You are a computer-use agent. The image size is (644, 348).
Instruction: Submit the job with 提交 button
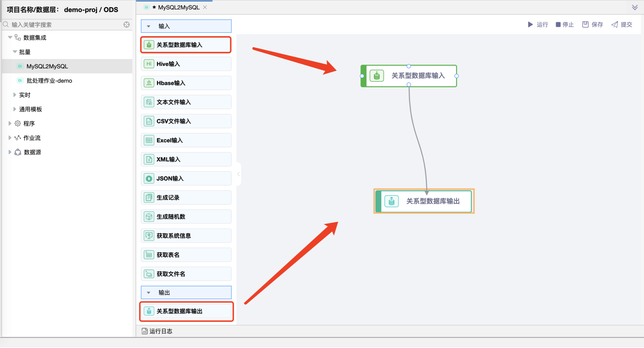(x=622, y=24)
